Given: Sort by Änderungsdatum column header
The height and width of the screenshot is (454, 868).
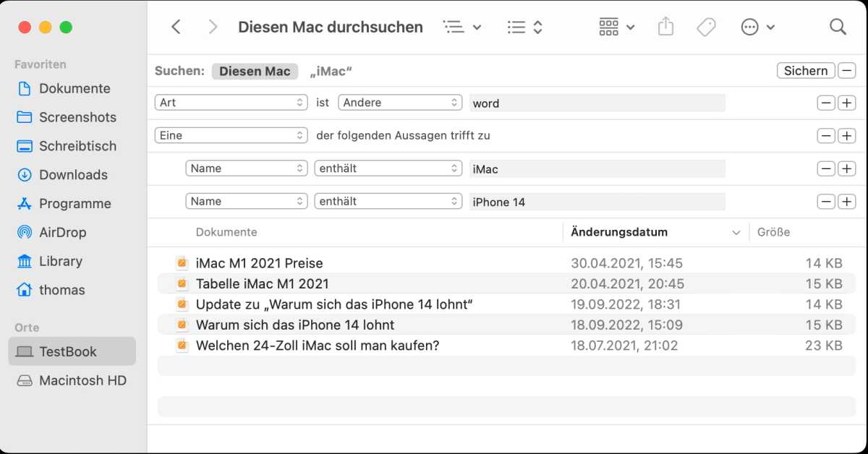Looking at the screenshot, I should tap(619, 232).
